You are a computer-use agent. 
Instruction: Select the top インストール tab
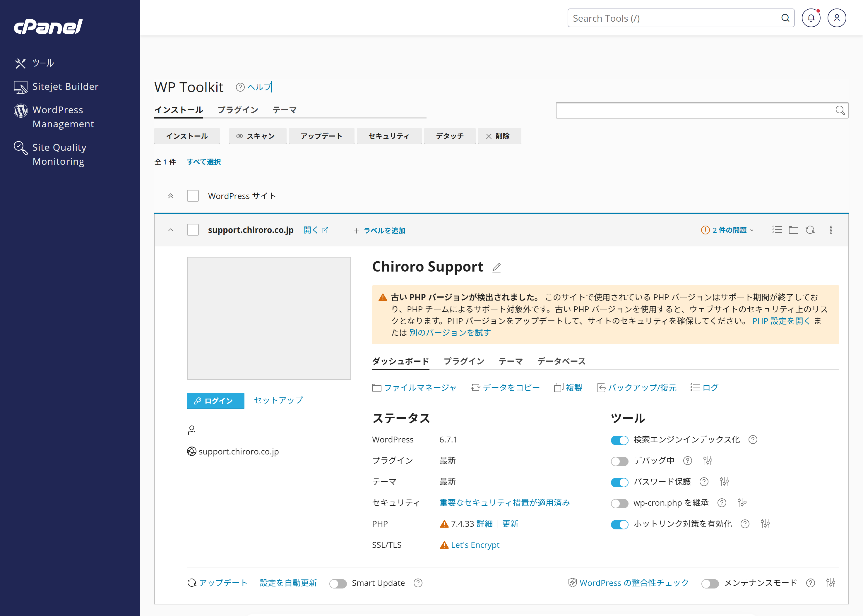pos(179,110)
